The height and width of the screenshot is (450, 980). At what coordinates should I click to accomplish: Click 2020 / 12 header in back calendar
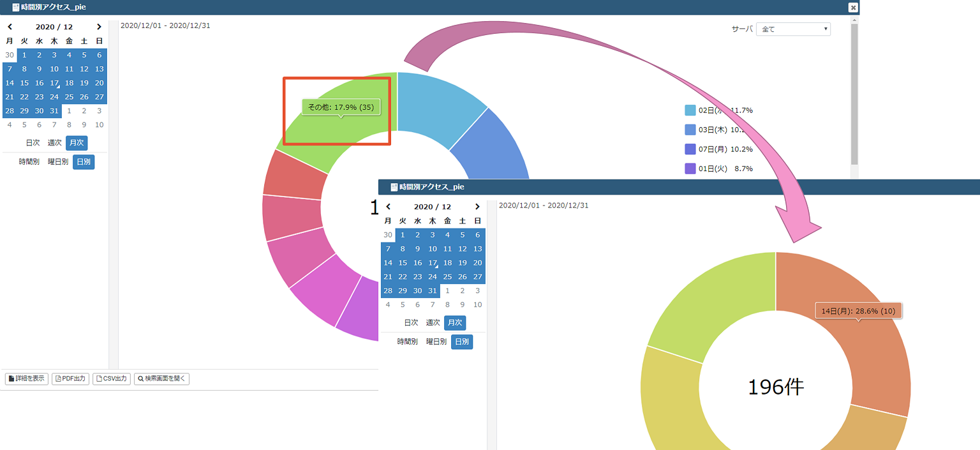[54, 27]
